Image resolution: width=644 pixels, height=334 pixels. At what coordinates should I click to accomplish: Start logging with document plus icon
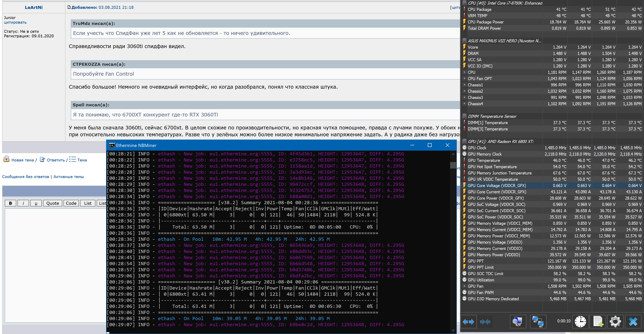(598, 321)
